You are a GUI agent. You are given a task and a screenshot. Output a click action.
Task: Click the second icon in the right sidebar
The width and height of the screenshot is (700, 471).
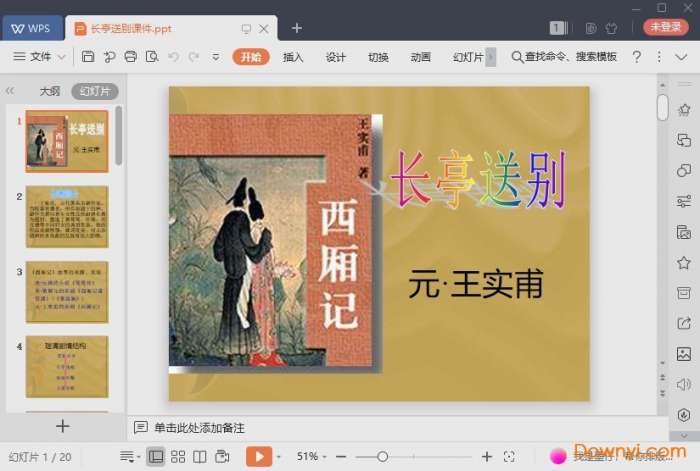[x=683, y=140]
